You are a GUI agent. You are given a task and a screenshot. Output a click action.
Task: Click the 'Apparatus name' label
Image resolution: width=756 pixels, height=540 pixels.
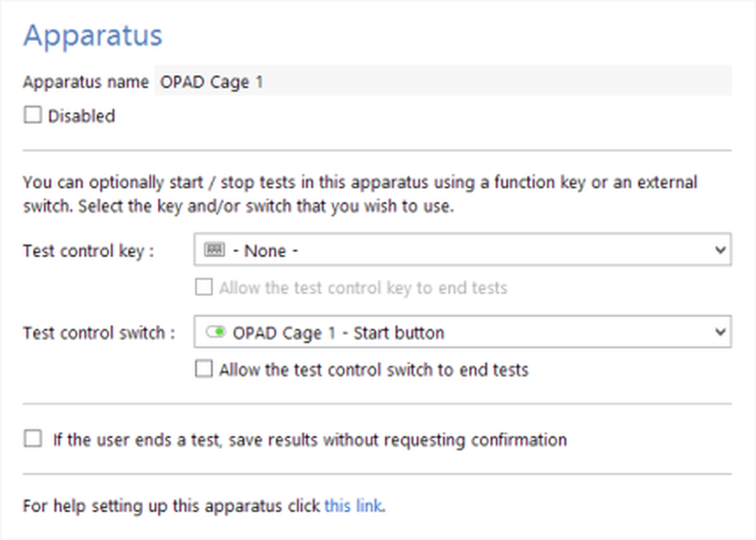click(85, 83)
